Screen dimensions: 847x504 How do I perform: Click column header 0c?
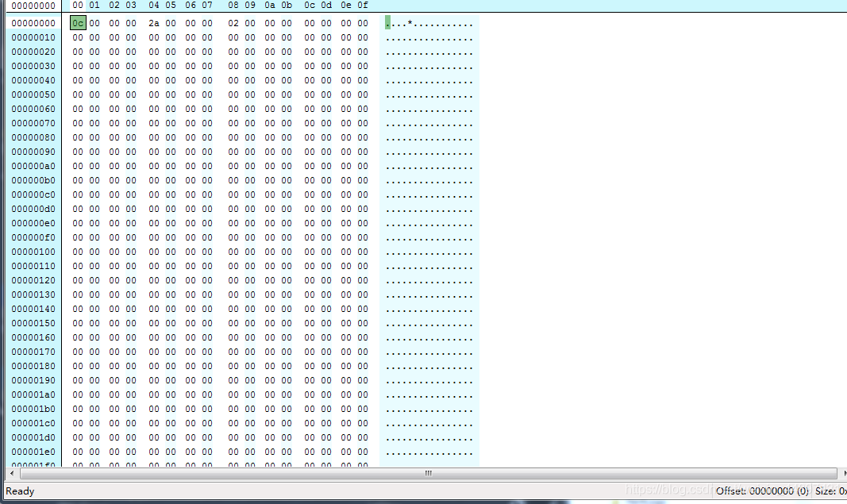(x=310, y=5)
